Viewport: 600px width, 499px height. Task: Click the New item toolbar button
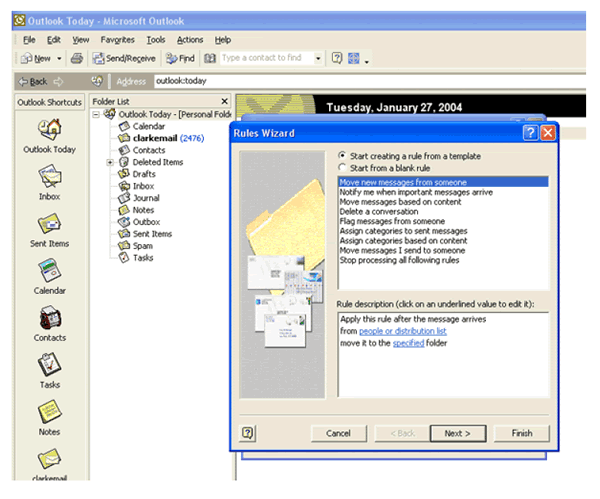[36, 58]
